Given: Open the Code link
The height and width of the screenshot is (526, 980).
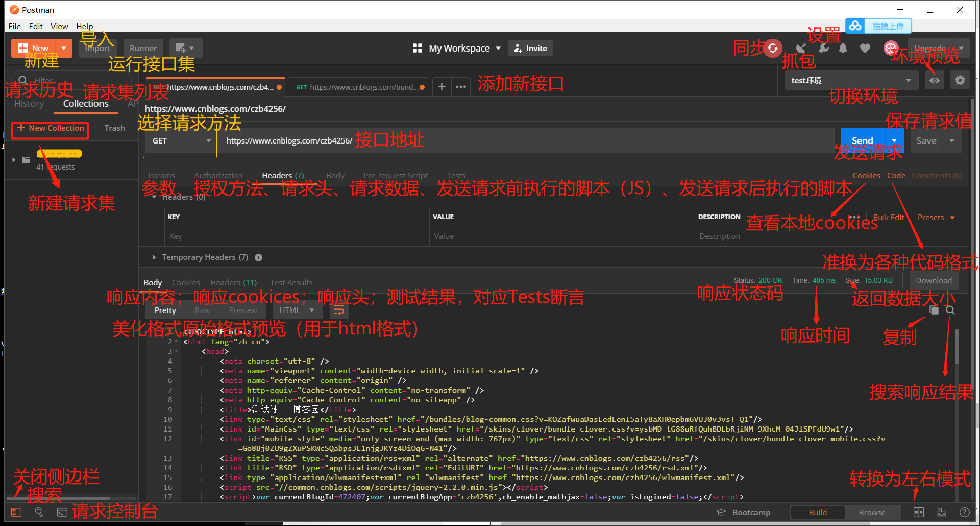Looking at the screenshot, I should click(896, 175).
